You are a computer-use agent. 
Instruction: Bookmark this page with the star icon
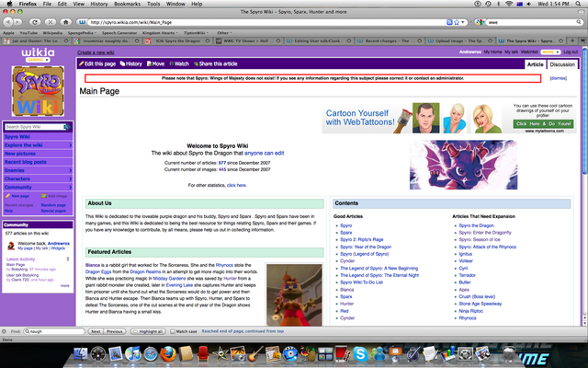tap(457, 22)
